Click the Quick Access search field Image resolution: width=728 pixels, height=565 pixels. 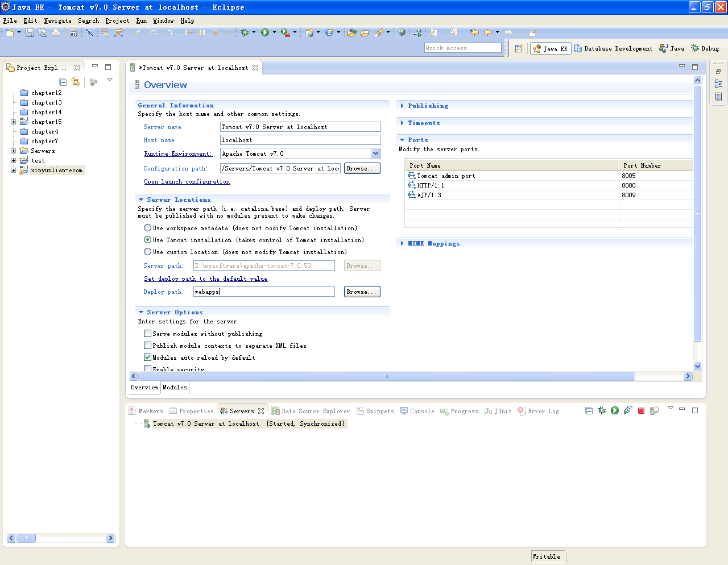coord(463,48)
